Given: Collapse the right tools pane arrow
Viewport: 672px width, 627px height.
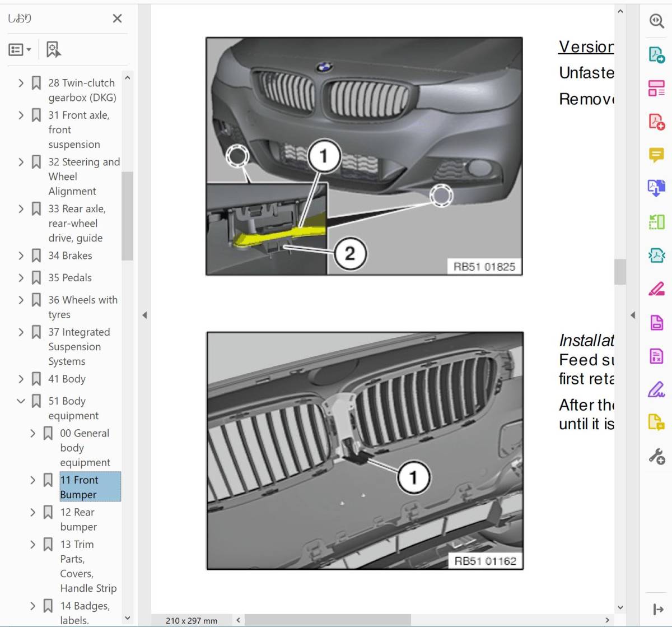Looking at the screenshot, I should click(x=633, y=315).
